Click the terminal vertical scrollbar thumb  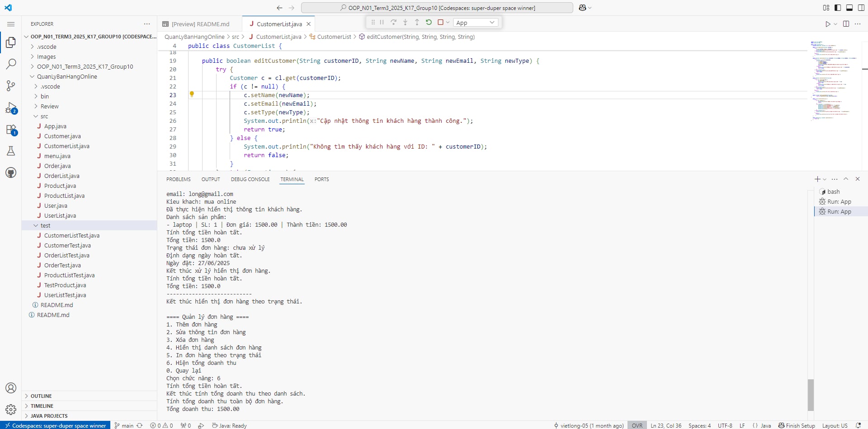tap(811, 395)
